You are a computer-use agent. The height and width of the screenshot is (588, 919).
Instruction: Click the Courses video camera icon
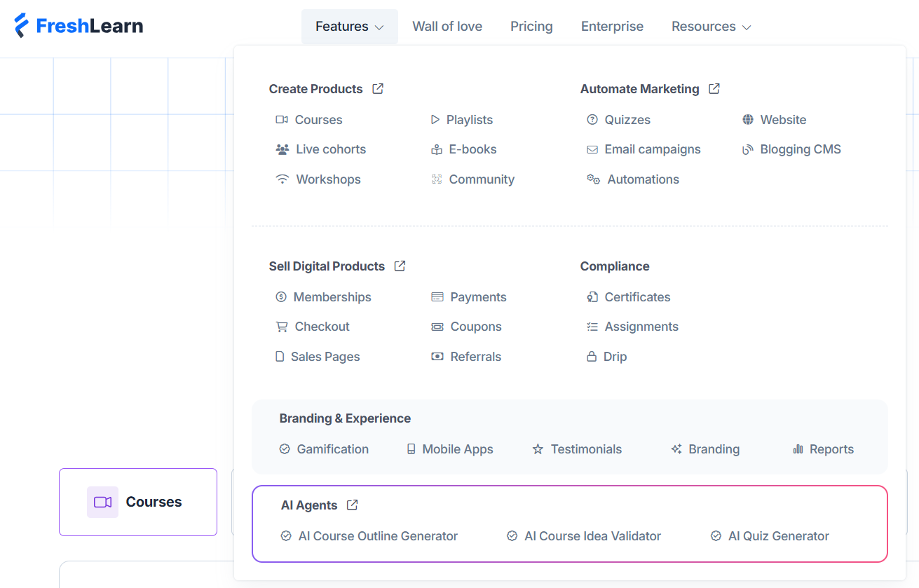pos(282,119)
